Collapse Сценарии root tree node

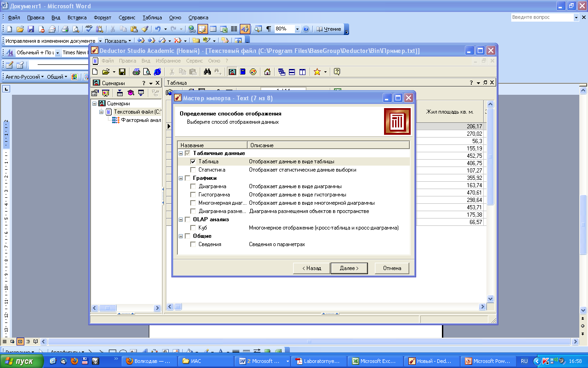tap(94, 103)
